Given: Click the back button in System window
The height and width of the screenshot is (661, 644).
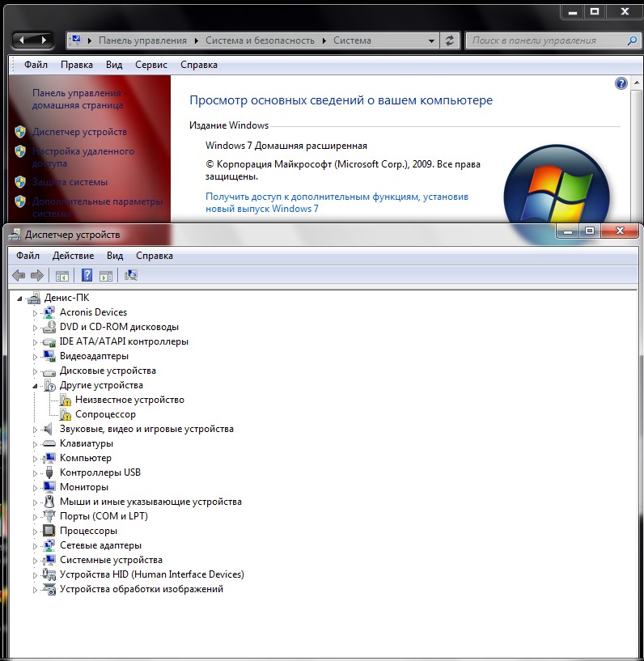Looking at the screenshot, I should pyautogui.click(x=22, y=40).
